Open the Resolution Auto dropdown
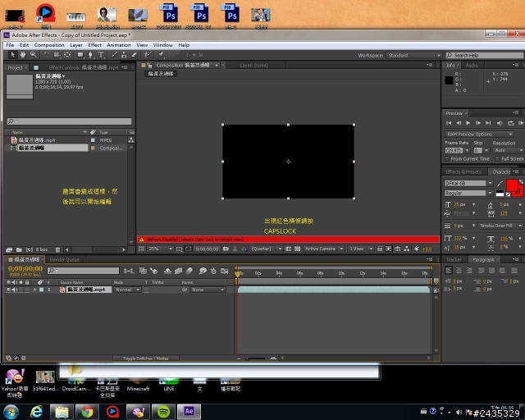Image resolution: width=525 pixels, height=420 pixels. click(505, 150)
